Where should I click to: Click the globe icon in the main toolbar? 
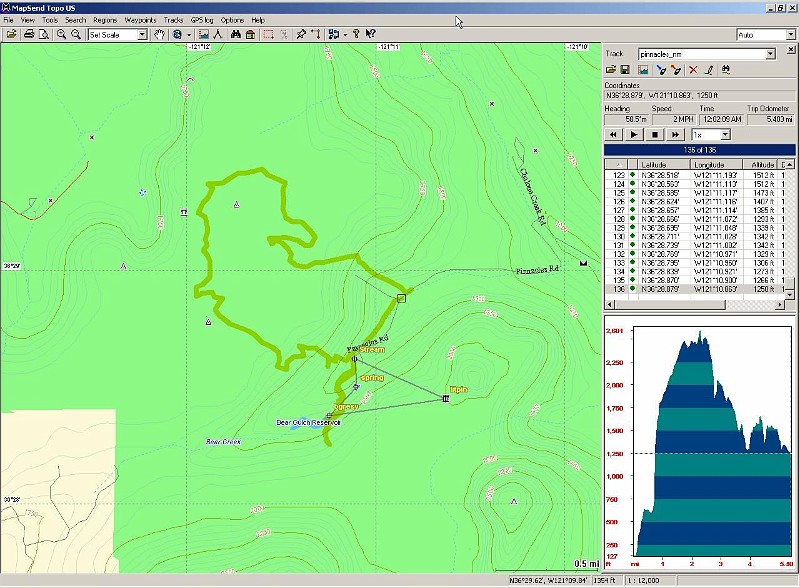177,34
